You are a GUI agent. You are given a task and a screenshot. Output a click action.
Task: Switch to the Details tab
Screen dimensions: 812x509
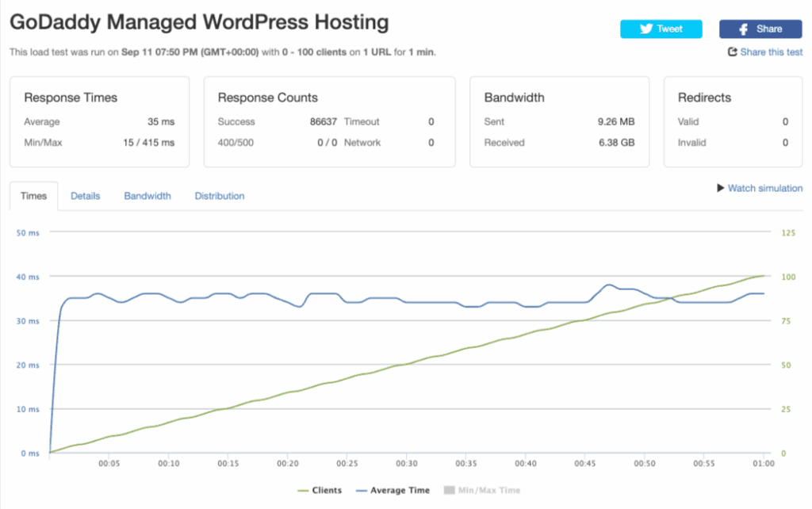point(85,196)
